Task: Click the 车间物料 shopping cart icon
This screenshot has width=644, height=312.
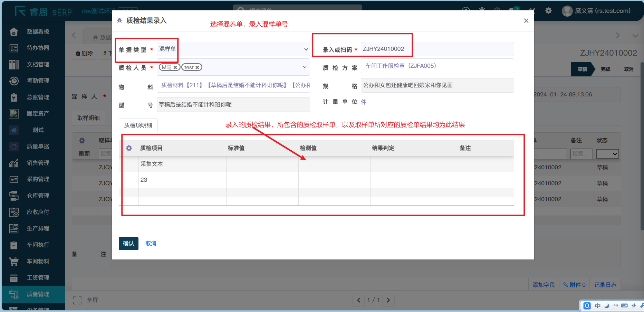Action: point(14,262)
